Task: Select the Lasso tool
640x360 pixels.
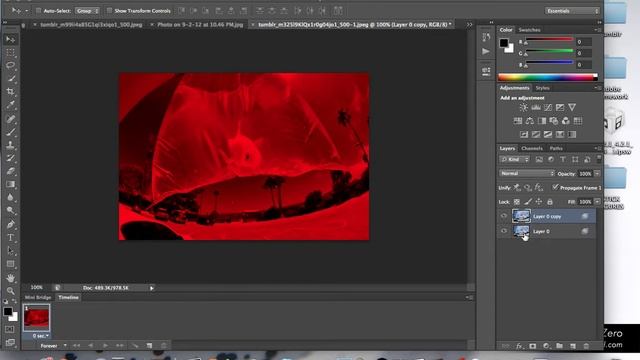Action: pyautogui.click(x=11, y=65)
